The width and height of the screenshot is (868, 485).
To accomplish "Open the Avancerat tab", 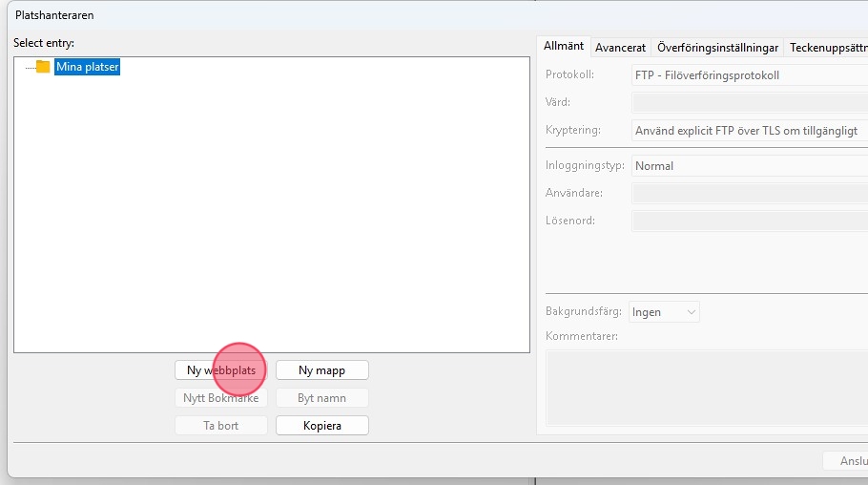I will click(x=620, y=48).
